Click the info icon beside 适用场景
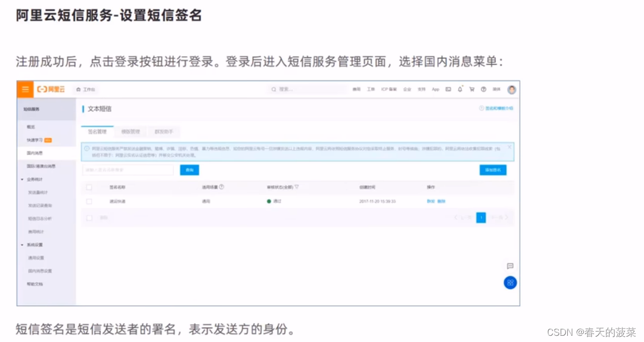Screen dimensions: 644x342 click(221, 187)
